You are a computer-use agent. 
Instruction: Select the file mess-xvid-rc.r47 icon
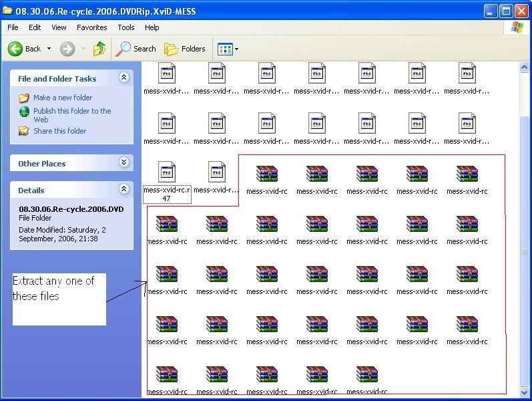(x=167, y=172)
